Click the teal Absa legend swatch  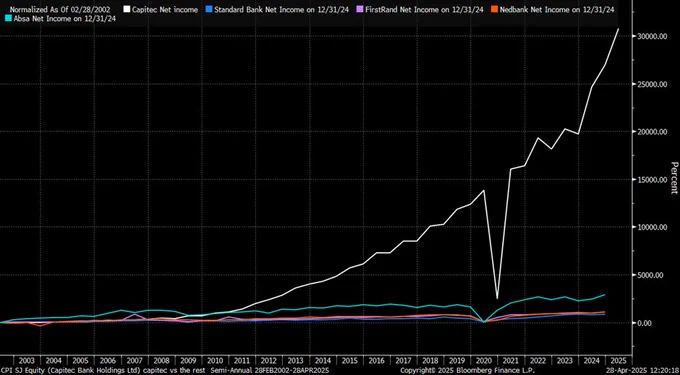(x=7, y=18)
